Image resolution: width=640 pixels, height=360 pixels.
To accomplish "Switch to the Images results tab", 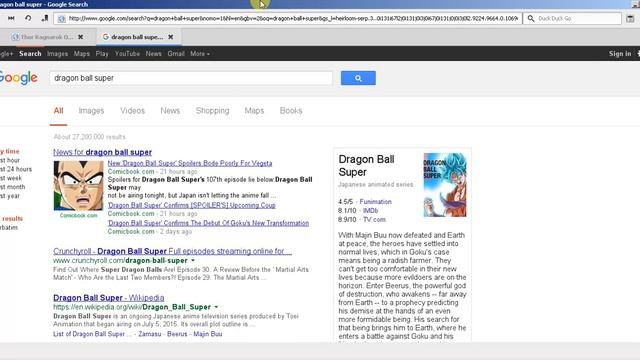I will 91,111.
